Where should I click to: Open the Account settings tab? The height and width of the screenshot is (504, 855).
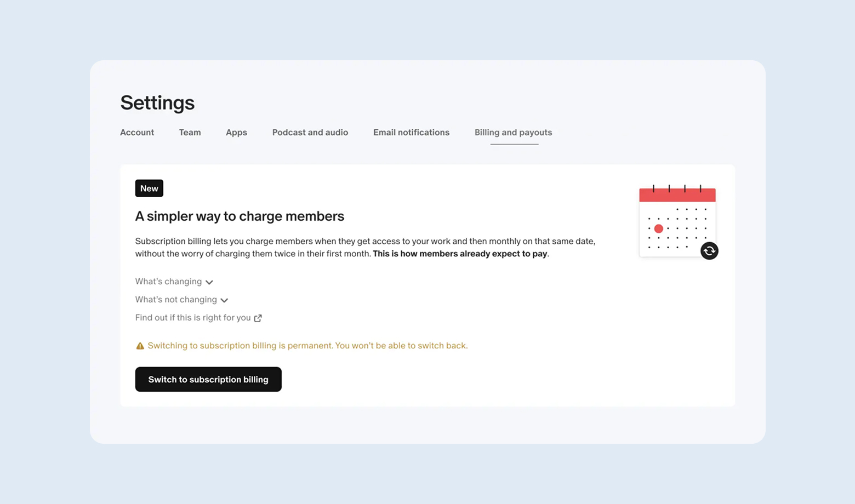point(137,133)
